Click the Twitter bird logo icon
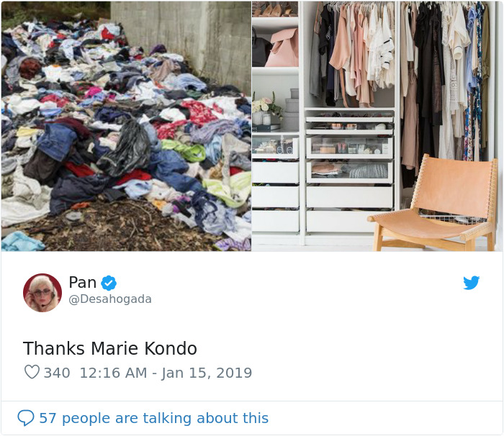 pyautogui.click(x=471, y=283)
